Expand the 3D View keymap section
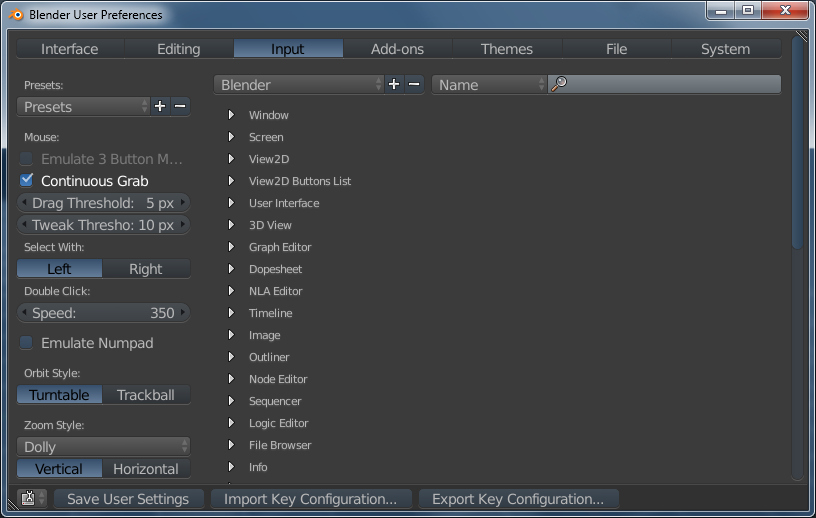816x518 pixels. (x=231, y=224)
